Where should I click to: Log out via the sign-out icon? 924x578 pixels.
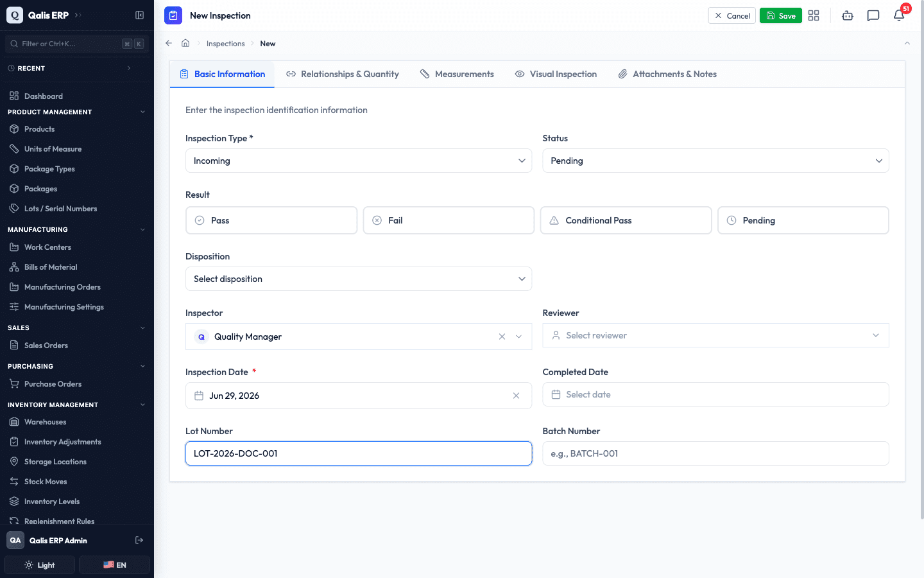click(x=139, y=540)
